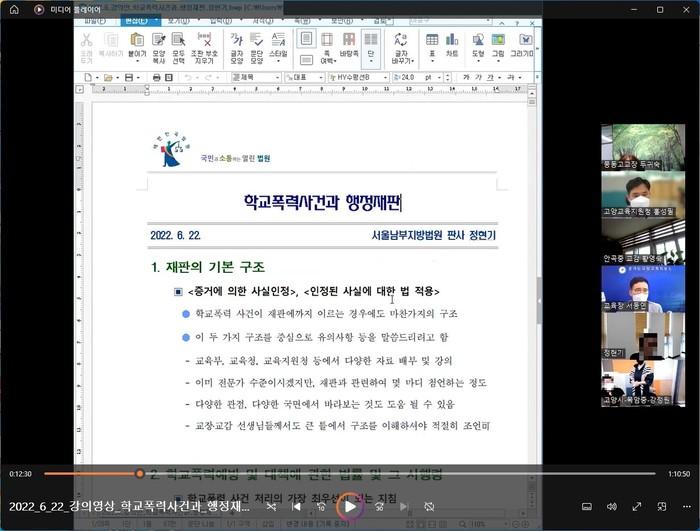Click 조판 부호 지우기 icon
This screenshot has height=531, width=700.
(x=204, y=48)
